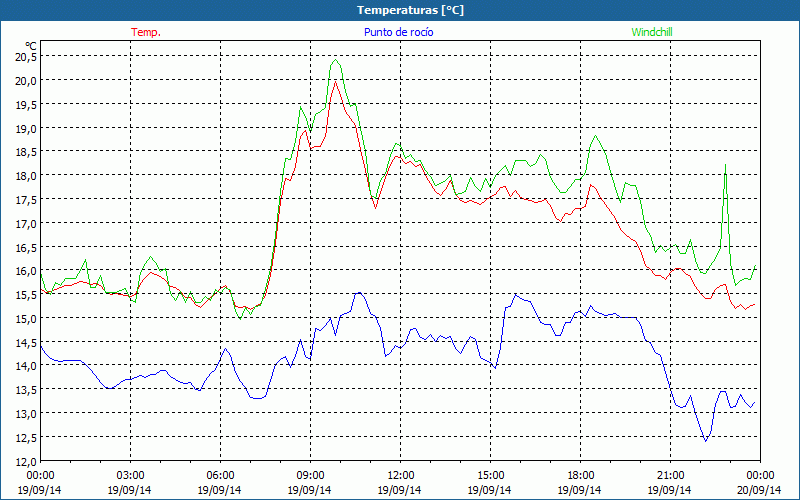The width and height of the screenshot is (800, 500).
Task: Click the '16,5' y-axis value
Action: [x=26, y=247]
